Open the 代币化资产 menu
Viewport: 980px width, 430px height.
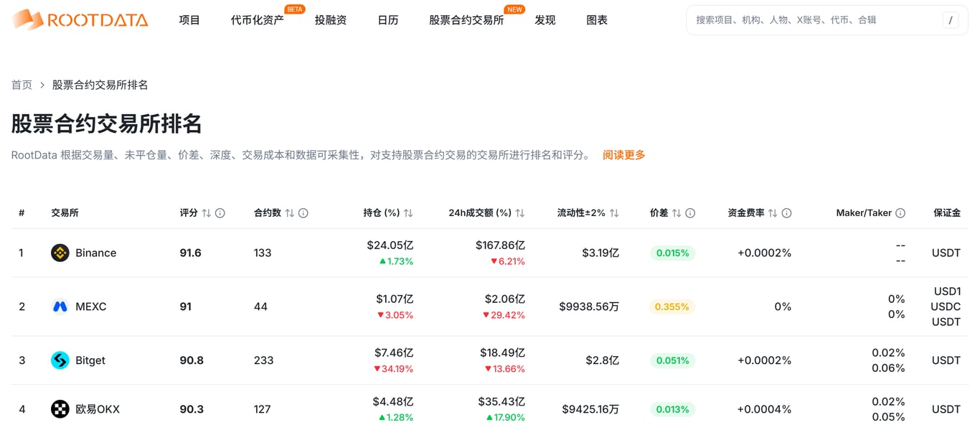[x=257, y=20]
